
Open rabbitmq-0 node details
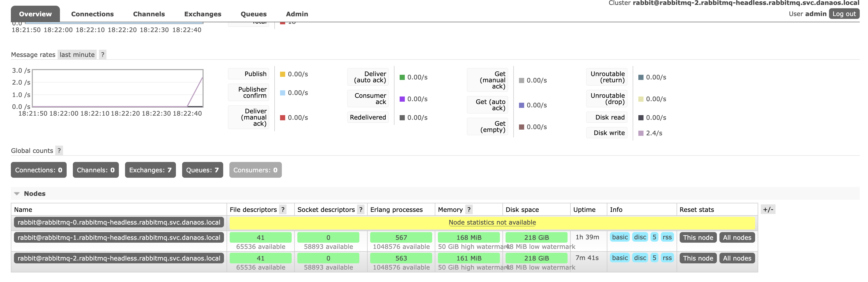(119, 223)
